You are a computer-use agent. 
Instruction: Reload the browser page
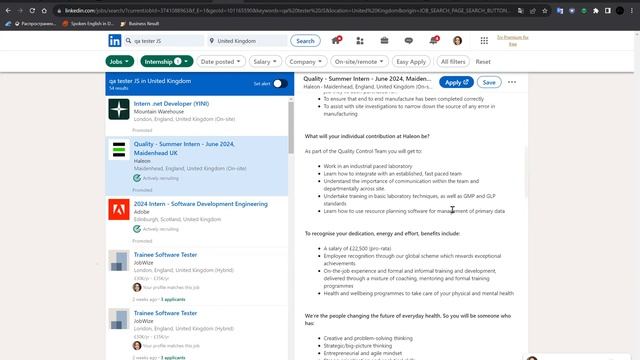[32, 11]
